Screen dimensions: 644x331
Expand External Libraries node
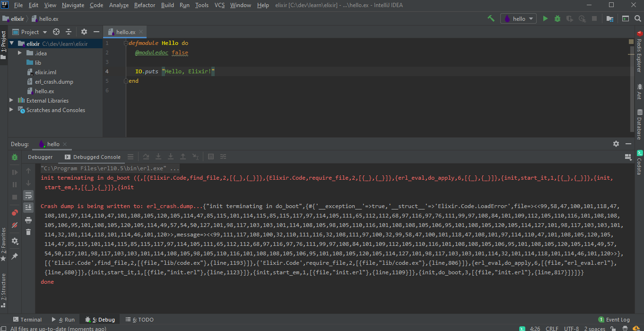(12, 100)
